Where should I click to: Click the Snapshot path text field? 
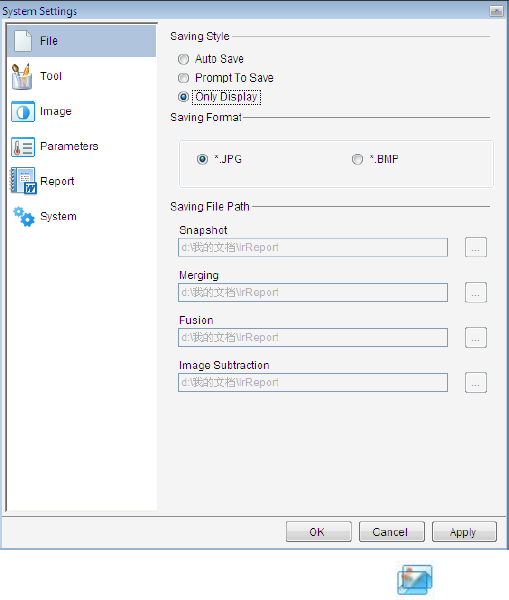(313, 248)
